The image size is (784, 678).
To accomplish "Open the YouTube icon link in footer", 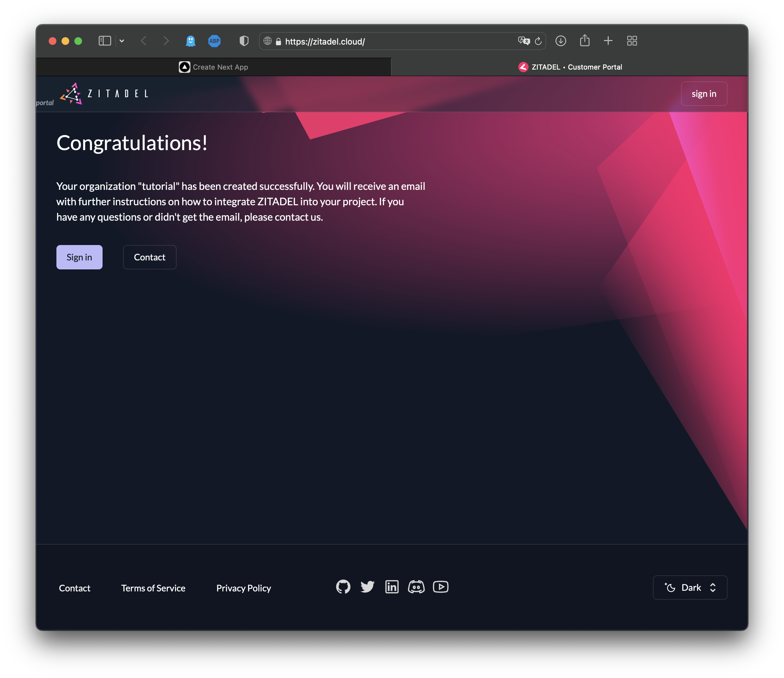I will pos(440,587).
